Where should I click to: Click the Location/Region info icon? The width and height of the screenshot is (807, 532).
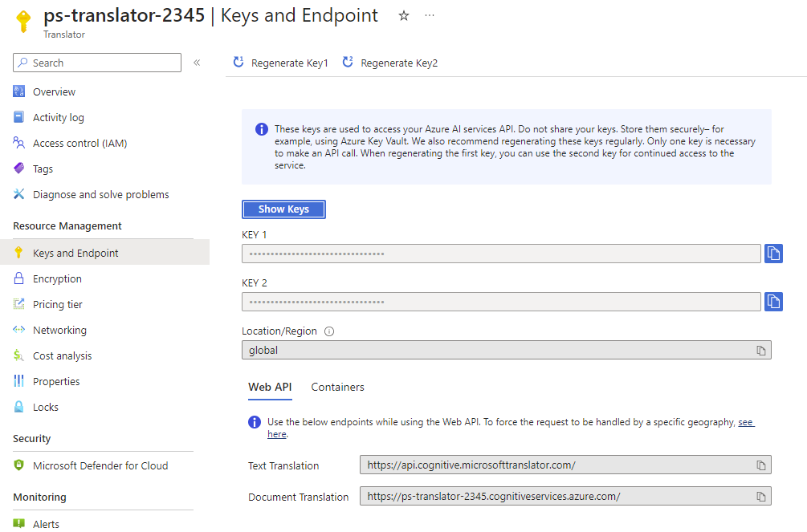click(329, 331)
